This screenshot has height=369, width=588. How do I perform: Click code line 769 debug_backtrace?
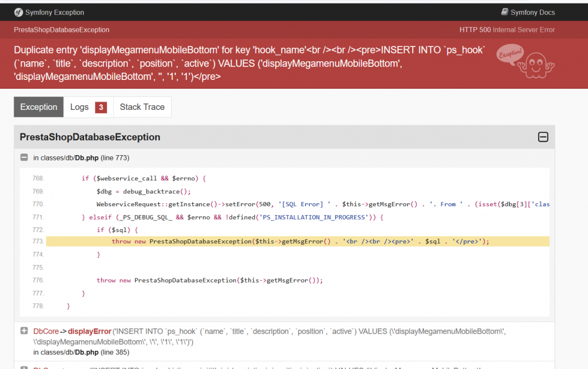click(x=143, y=192)
